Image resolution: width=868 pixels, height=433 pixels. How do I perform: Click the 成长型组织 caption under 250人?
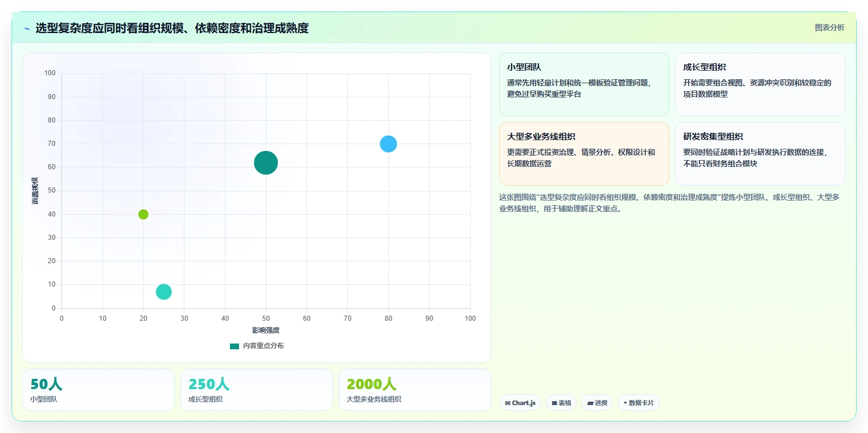click(x=205, y=399)
